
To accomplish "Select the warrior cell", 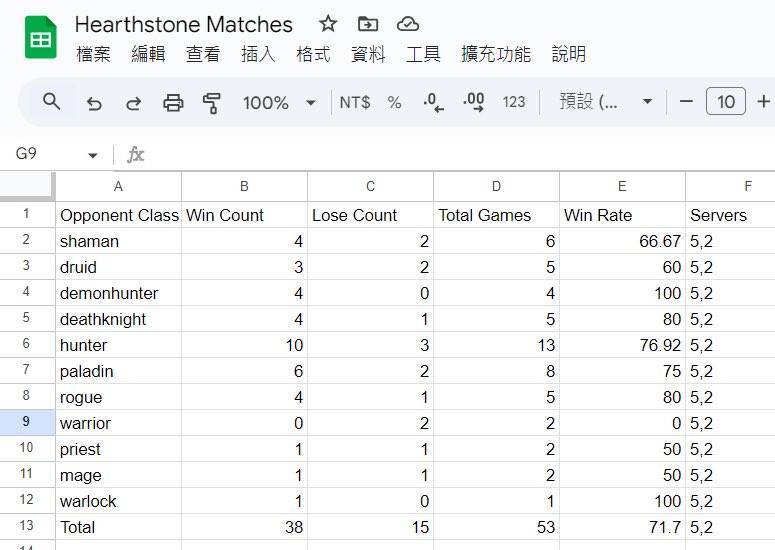I will [x=118, y=423].
